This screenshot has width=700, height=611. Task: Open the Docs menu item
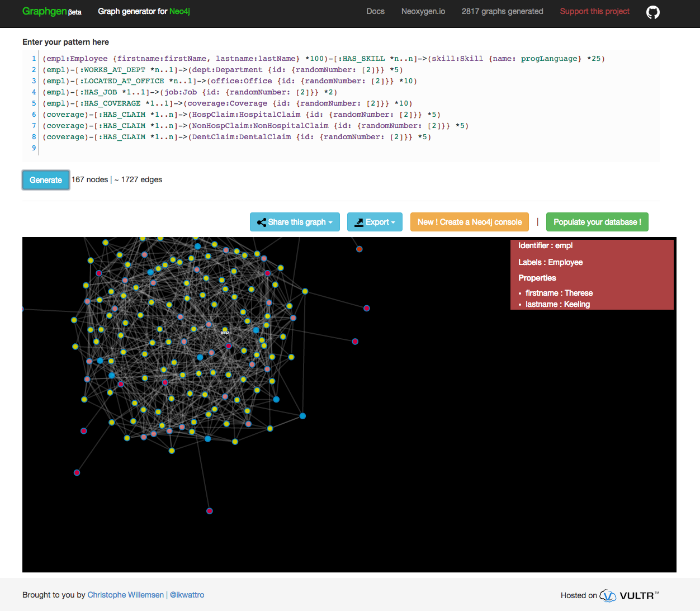(x=375, y=11)
